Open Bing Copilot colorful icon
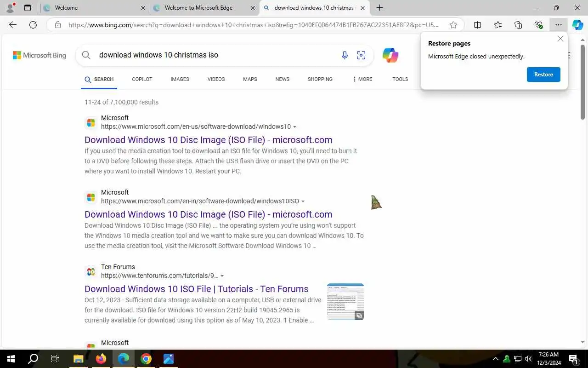This screenshot has width=588, height=368. tap(390, 55)
